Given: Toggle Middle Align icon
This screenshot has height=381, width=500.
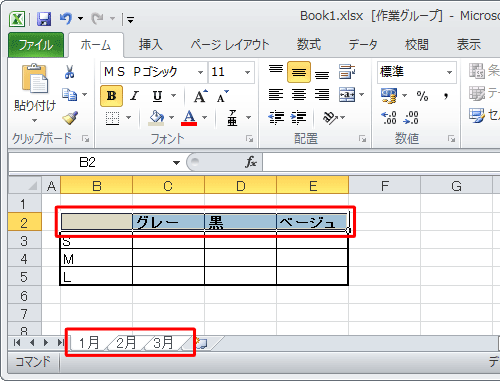Looking at the screenshot, I should (x=299, y=72).
